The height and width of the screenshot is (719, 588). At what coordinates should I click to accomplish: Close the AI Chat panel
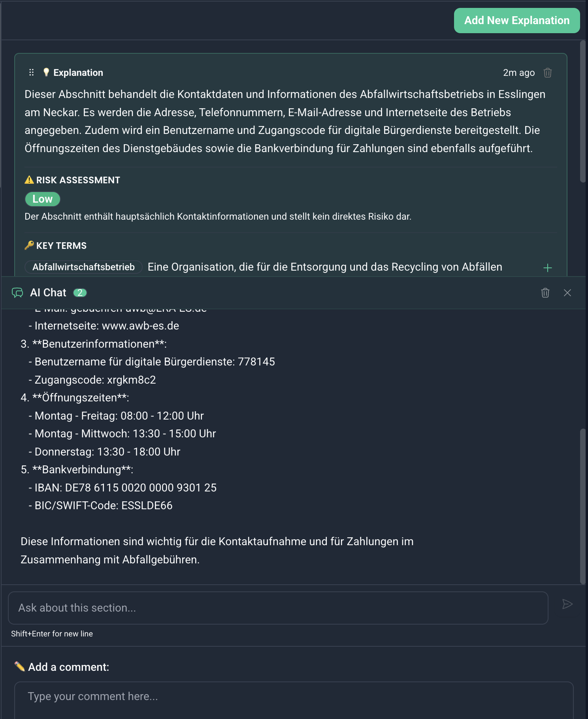point(567,293)
